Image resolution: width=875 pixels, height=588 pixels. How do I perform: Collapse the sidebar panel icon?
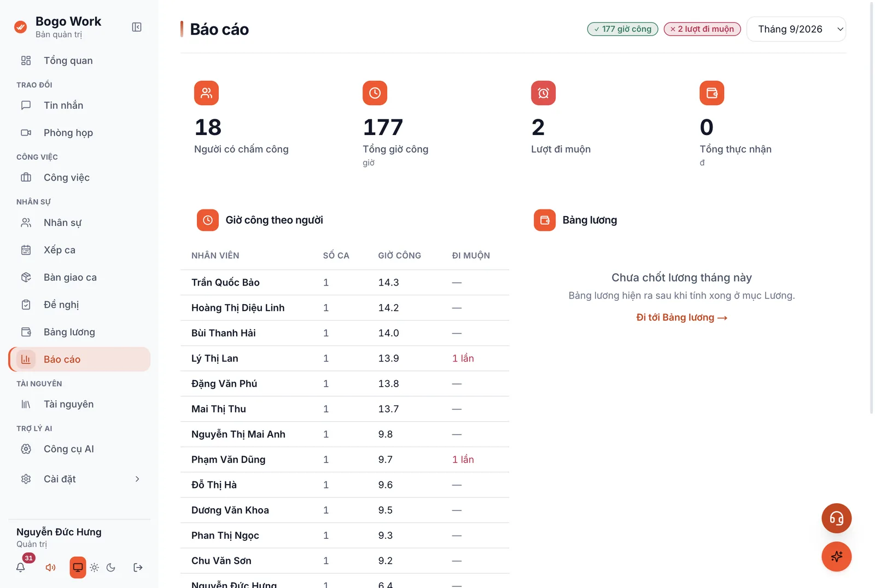[x=137, y=27]
